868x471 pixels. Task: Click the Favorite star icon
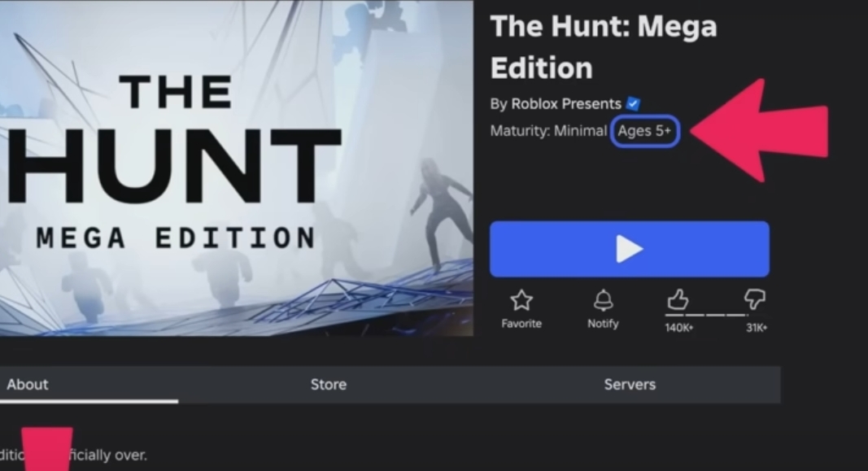click(x=521, y=301)
